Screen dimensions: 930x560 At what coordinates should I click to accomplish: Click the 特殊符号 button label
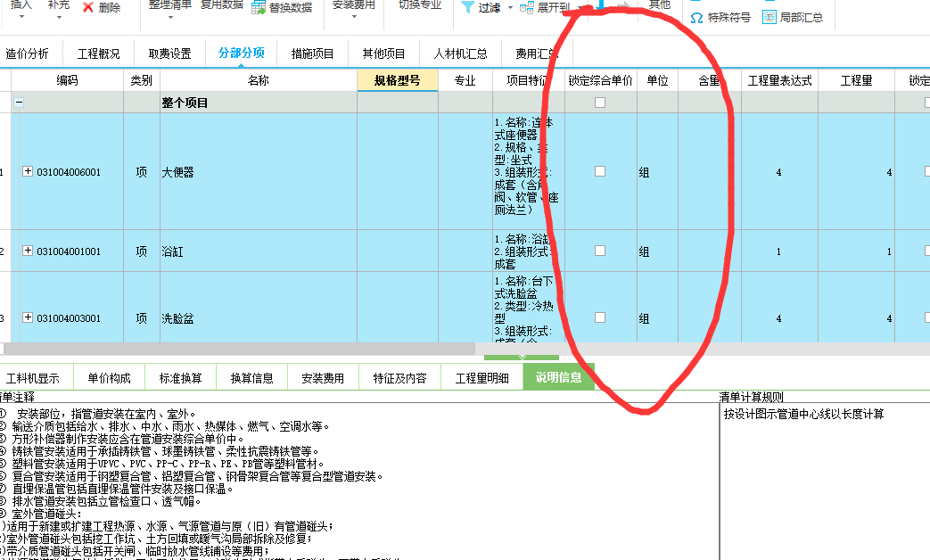(x=729, y=18)
